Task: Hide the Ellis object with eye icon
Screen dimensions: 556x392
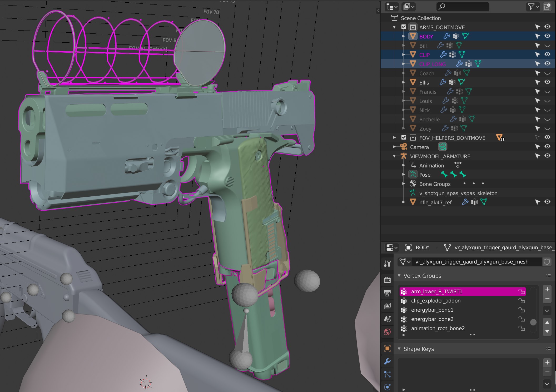Action: tap(547, 82)
